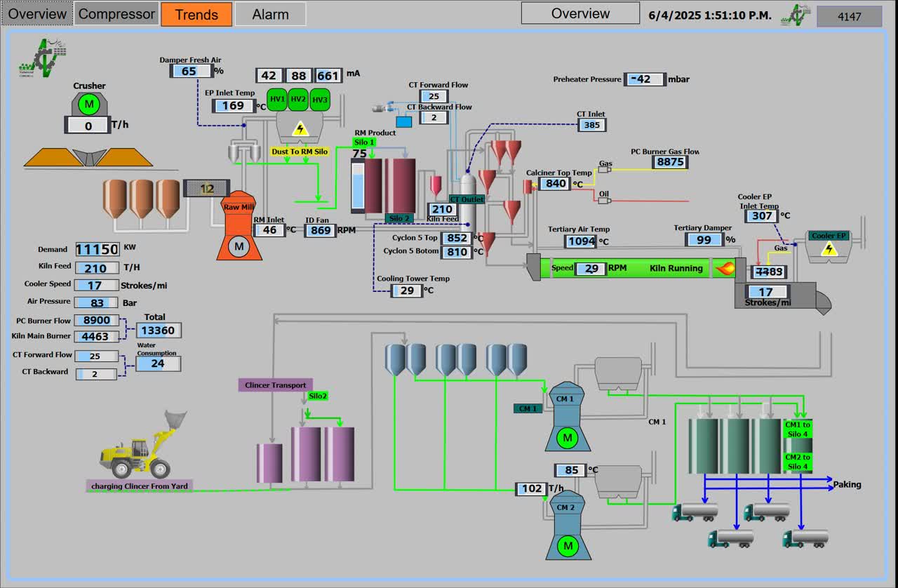Screen dimensions: 898x588
Task: Click the Clincer Transport button
Action: pyautogui.click(x=275, y=385)
